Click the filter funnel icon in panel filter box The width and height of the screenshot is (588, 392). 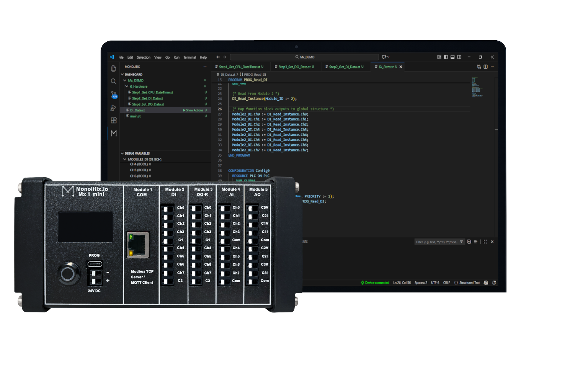coord(461,242)
